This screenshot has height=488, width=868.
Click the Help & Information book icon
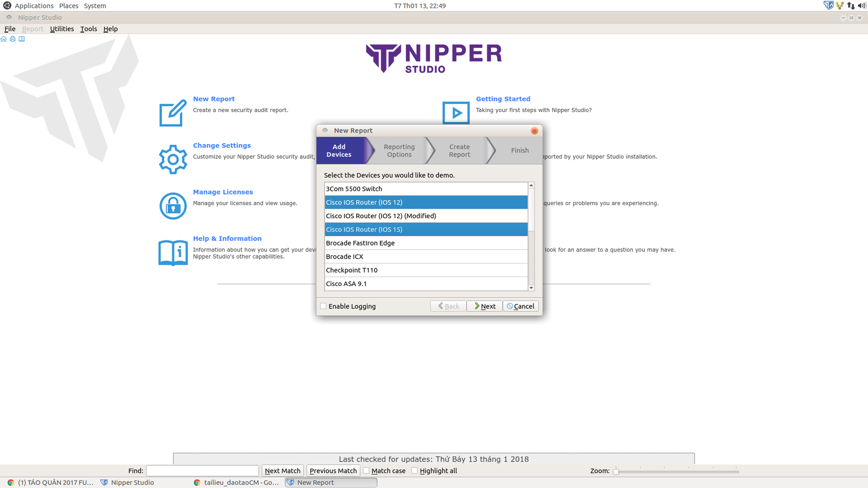click(172, 252)
